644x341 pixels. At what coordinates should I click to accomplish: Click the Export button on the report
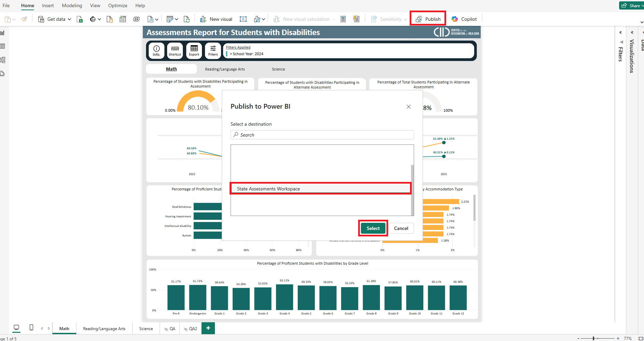coord(194,51)
